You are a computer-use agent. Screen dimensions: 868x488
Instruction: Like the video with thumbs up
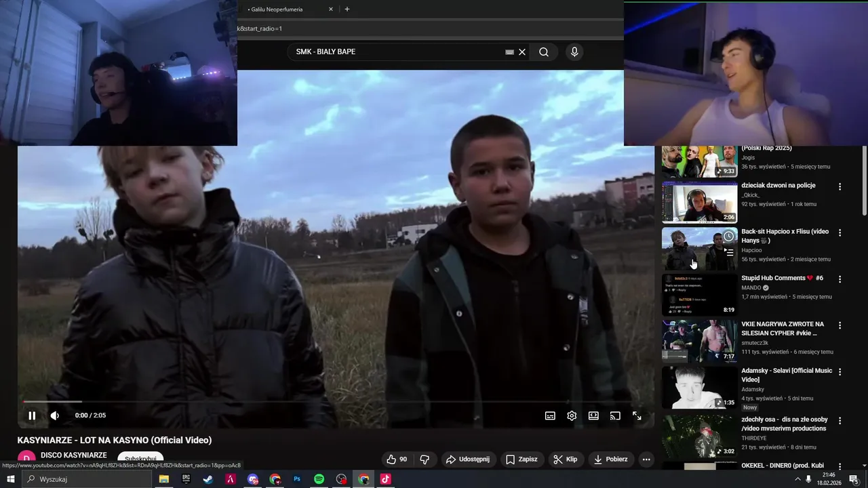coord(397,459)
